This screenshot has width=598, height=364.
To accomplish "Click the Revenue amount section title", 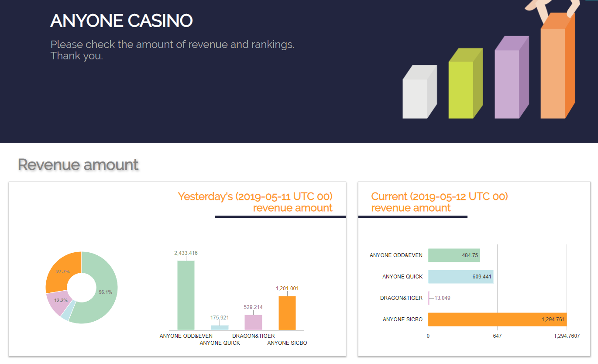I will pyautogui.click(x=78, y=165).
